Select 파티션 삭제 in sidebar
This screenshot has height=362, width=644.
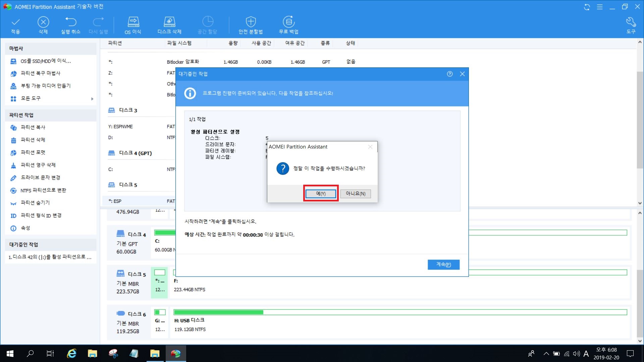coord(33,140)
